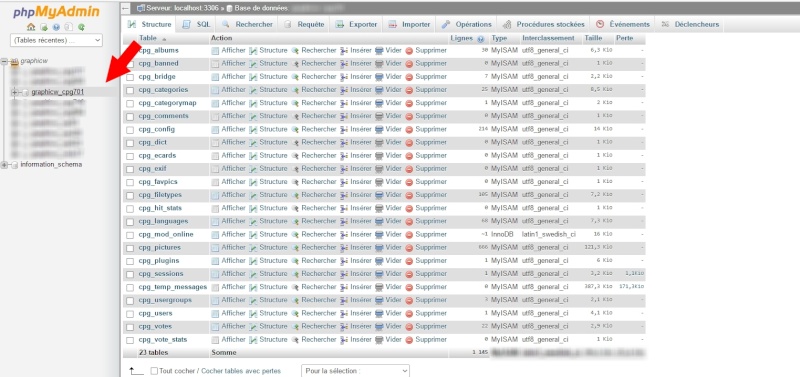Click the Rechercher icon for cpg_categorymap

295,103
